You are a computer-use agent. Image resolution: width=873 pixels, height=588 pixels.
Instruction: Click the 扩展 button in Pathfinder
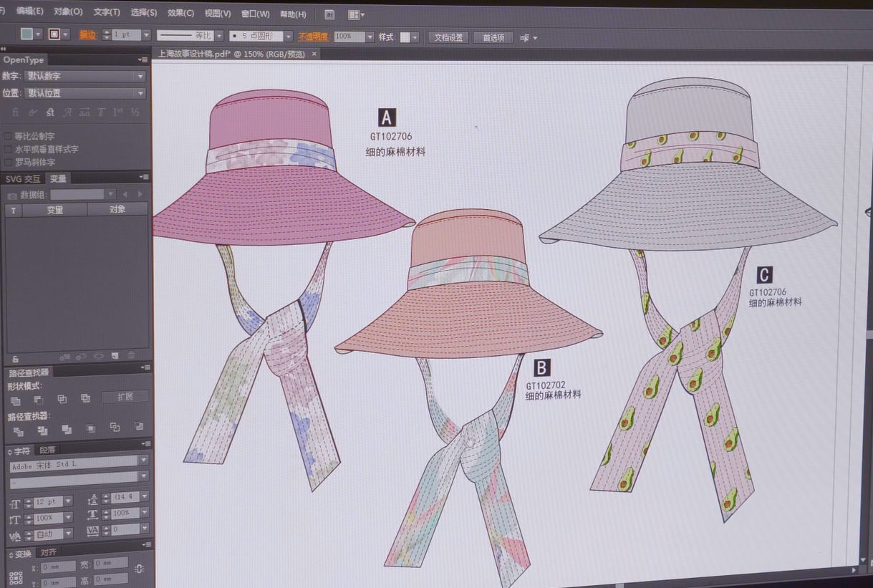point(125,397)
